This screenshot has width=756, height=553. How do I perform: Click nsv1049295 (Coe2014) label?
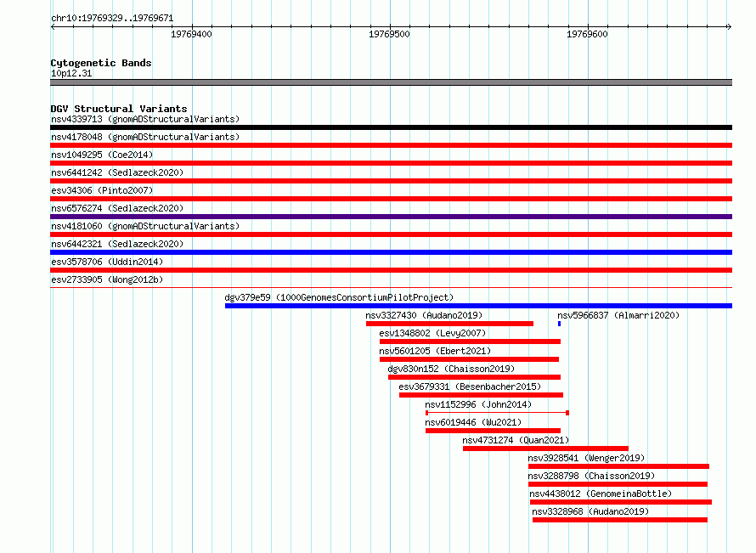(x=102, y=155)
